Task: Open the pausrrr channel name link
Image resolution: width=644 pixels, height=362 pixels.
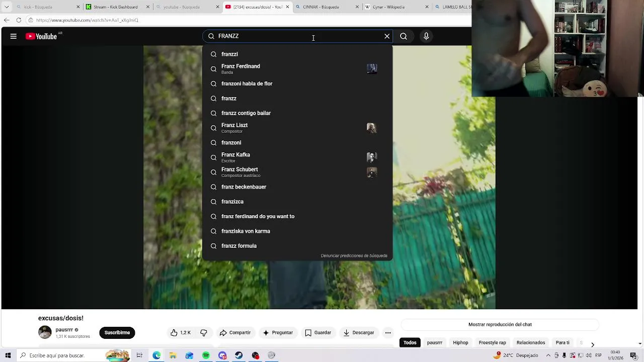Action: 64,330
